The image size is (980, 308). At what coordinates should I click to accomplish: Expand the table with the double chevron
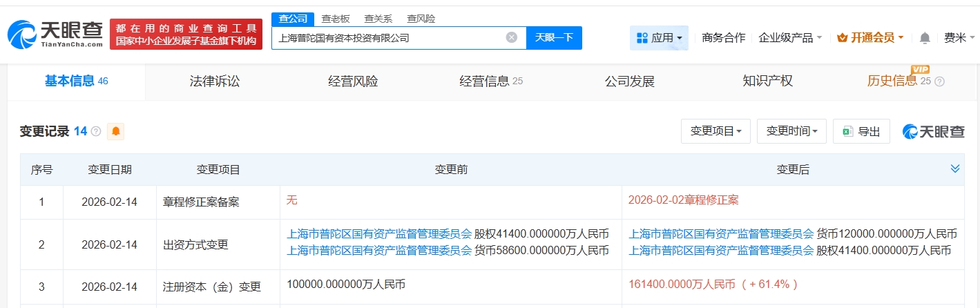click(x=955, y=169)
